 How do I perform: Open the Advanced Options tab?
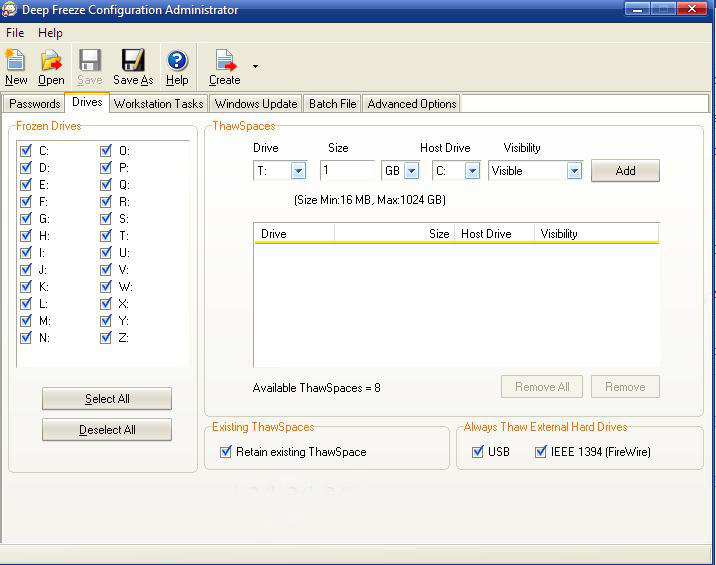pyautogui.click(x=411, y=104)
